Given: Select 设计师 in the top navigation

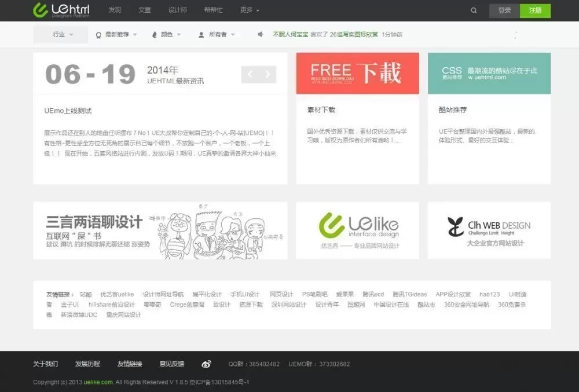Looking at the screenshot, I should point(177,10).
